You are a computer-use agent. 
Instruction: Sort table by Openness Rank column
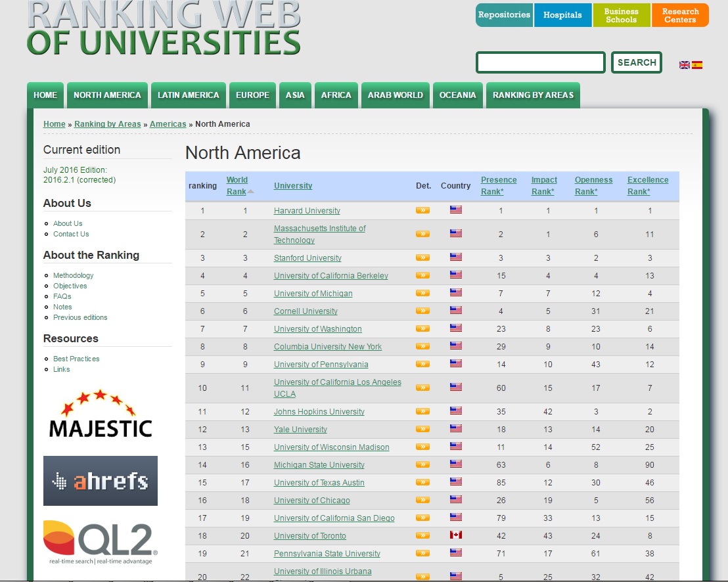[593, 186]
